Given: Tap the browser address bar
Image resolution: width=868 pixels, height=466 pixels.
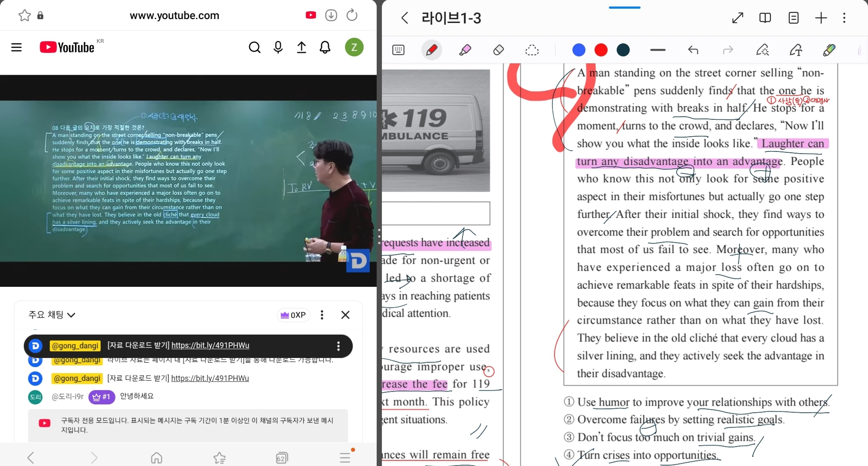Looking at the screenshot, I should point(174,16).
